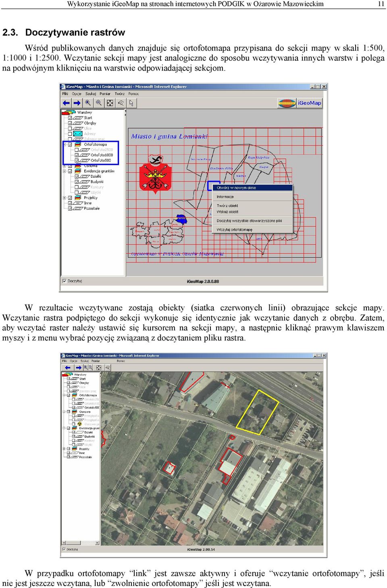Toggle the Działki checkbox in aerial photo window

pos(74,432)
